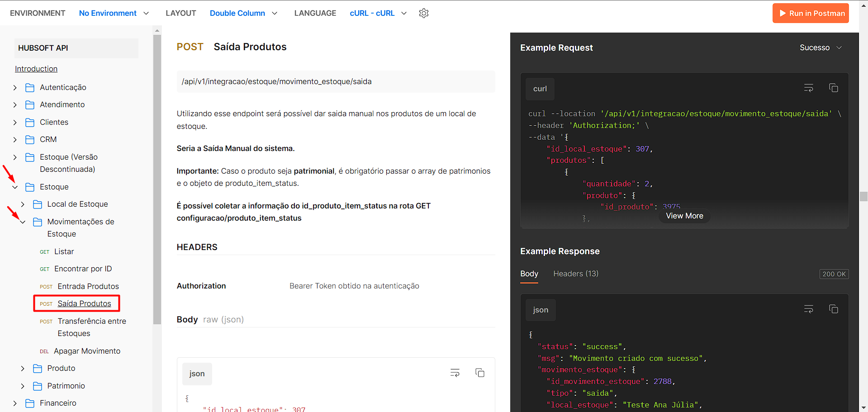Expand Estoque (Versão Descontinuada) chevron
Image resolution: width=868 pixels, height=412 pixels.
point(15,157)
